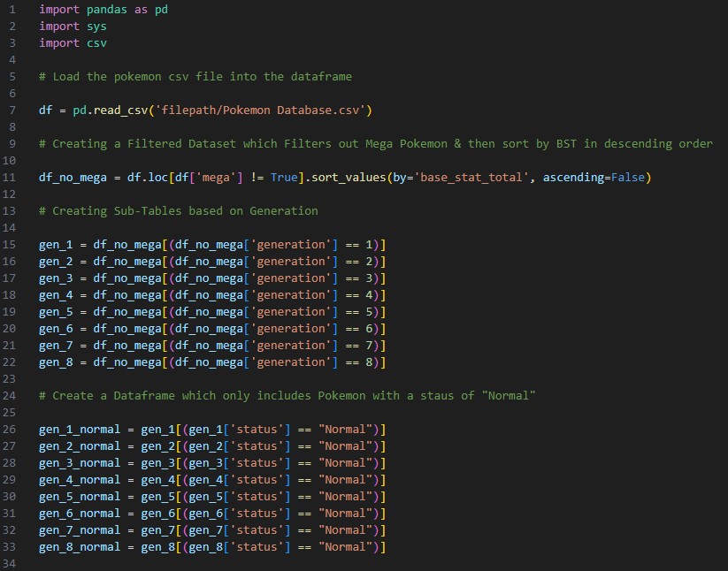The width and height of the screenshot is (728, 571).
Task: Click 'import csv' on line 3
Action: pyautogui.click(x=73, y=43)
